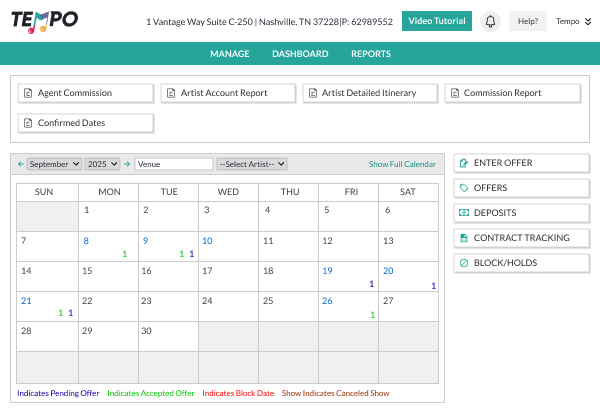Open the Manage menu
The height and width of the screenshot is (417, 600).
pos(230,54)
